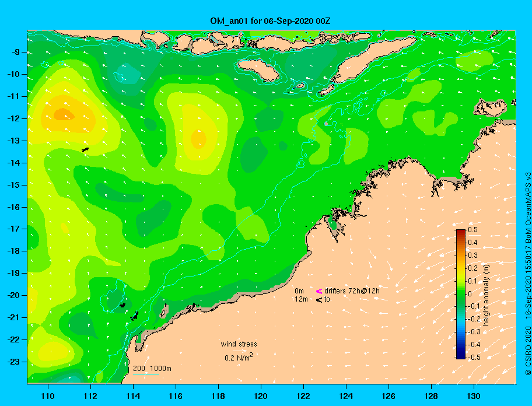Click the 'to' legend text
The image size is (532, 406).
(x=327, y=299)
